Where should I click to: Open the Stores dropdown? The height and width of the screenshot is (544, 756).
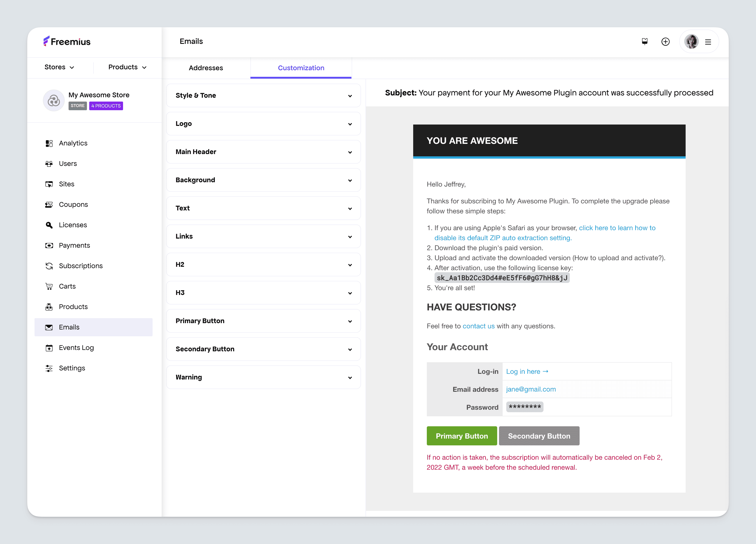point(59,67)
